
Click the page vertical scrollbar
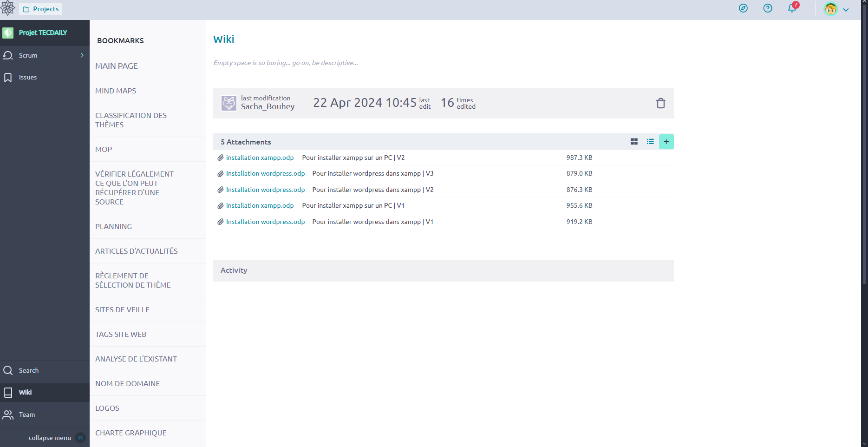(x=864, y=223)
